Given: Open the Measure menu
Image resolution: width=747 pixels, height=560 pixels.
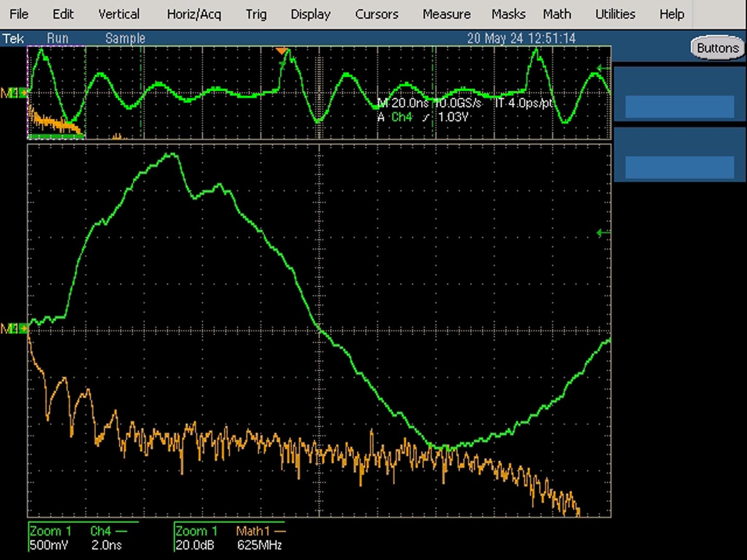Looking at the screenshot, I should point(446,14).
